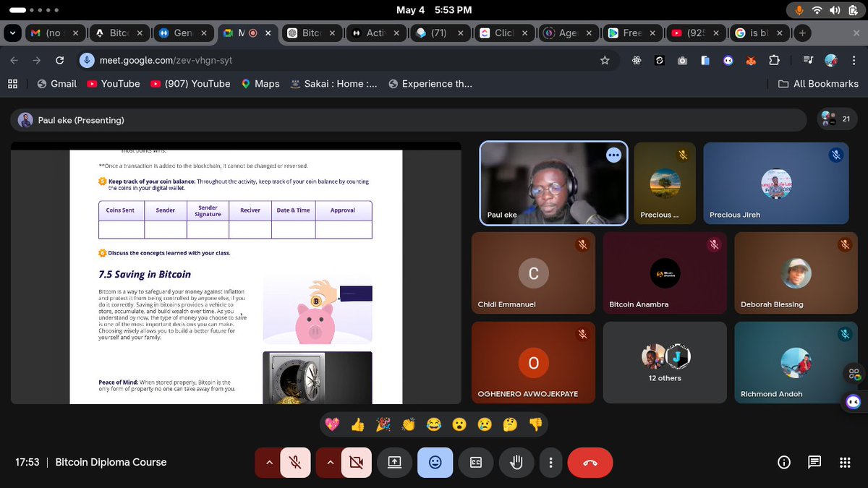Image resolution: width=868 pixels, height=488 pixels.
Task: Send the party popper reaction
Action: coord(383,424)
